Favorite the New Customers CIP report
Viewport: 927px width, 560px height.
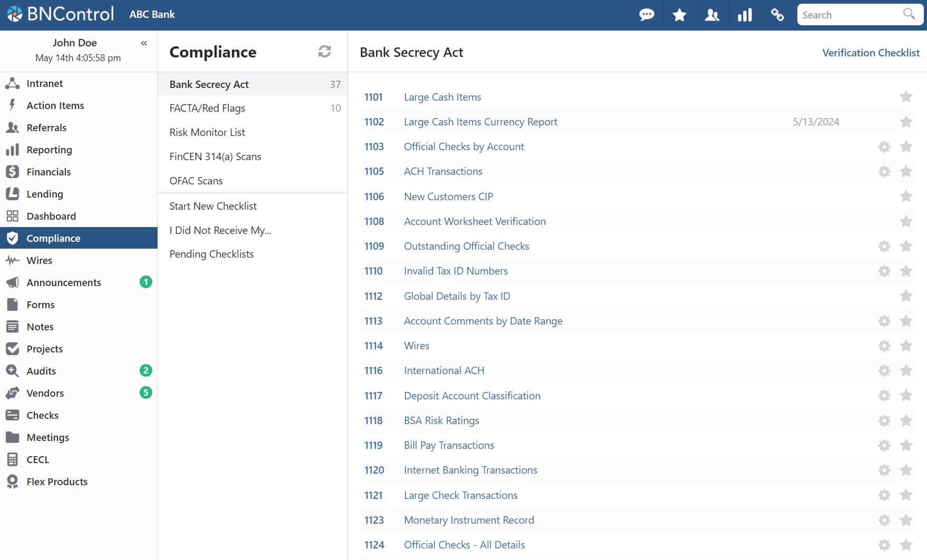pyautogui.click(x=906, y=197)
